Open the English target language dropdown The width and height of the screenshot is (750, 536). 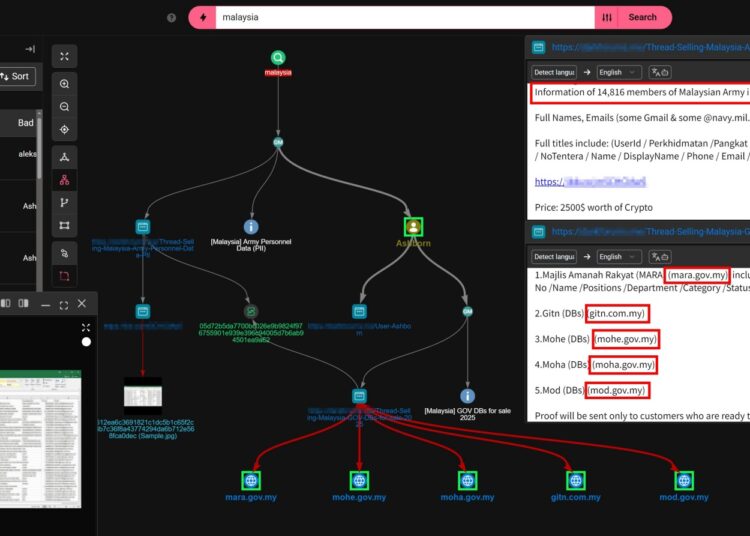pyautogui.click(x=618, y=72)
